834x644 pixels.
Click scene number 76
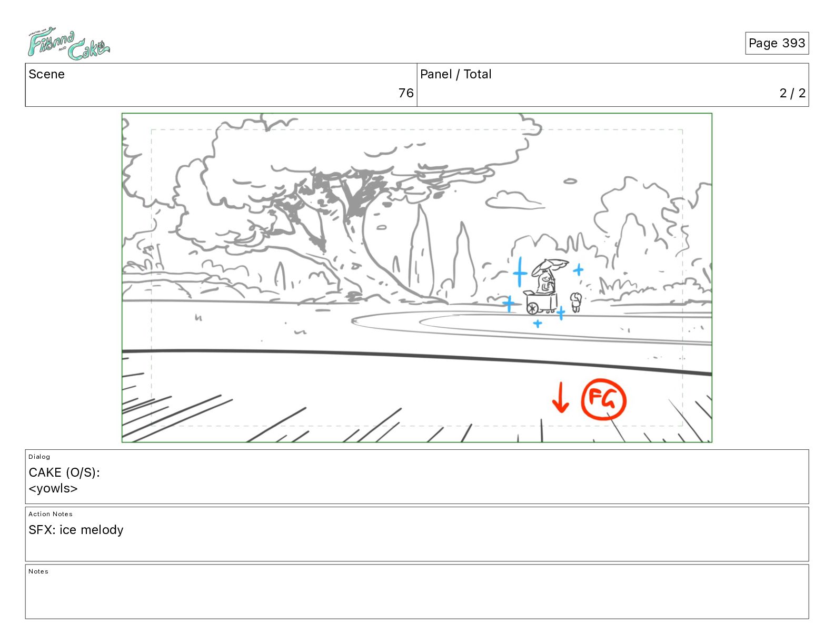pos(406,93)
